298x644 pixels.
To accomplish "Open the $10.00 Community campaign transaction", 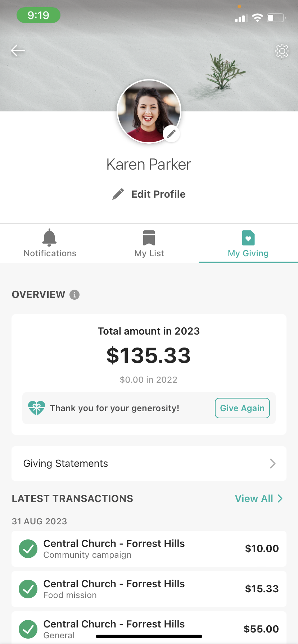I will coord(149,549).
